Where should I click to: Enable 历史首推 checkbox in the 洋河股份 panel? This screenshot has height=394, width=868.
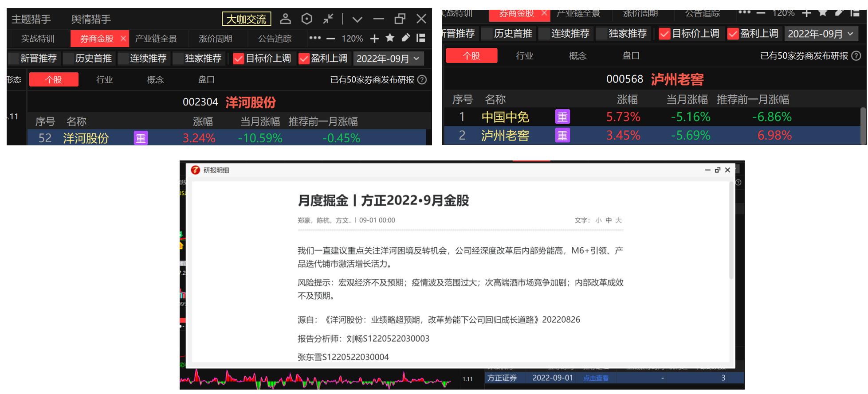click(x=68, y=59)
